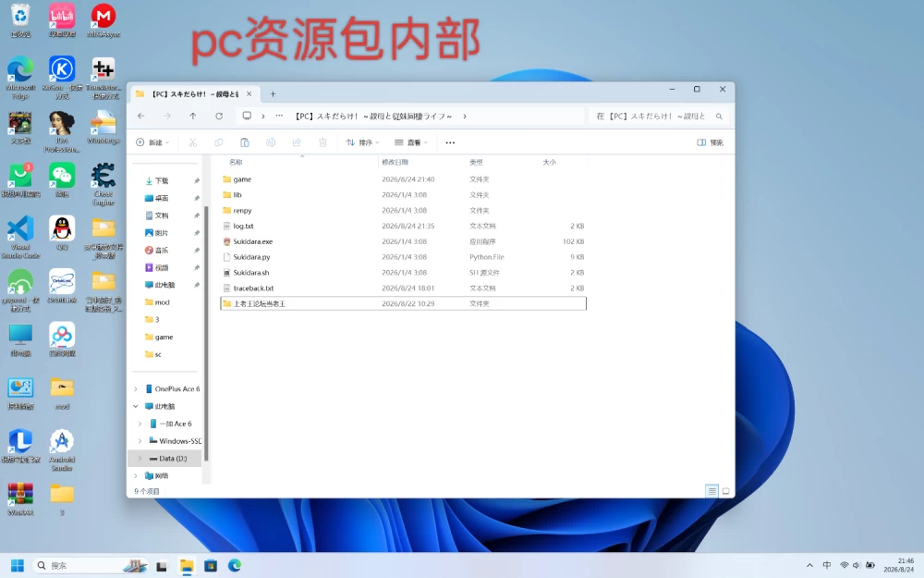Click the Rename icon in toolbar
This screenshot has height=578, width=924.
click(271, 142)
